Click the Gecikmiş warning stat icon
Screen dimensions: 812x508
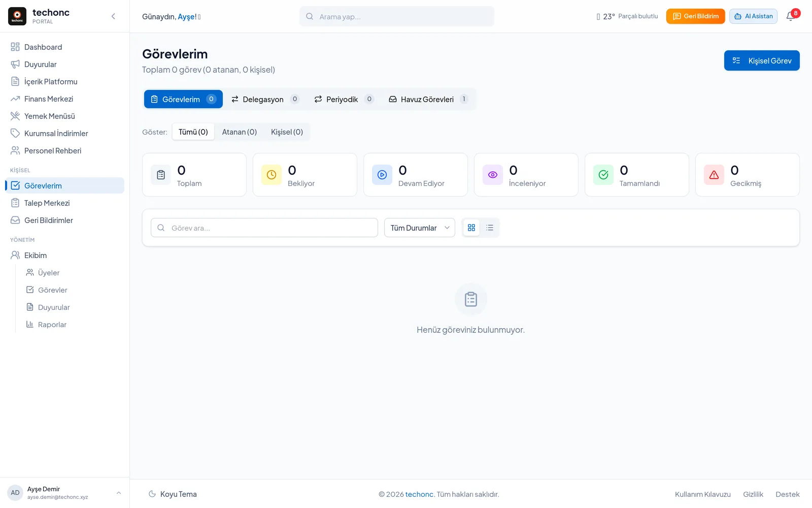click(x=714, y=175)
